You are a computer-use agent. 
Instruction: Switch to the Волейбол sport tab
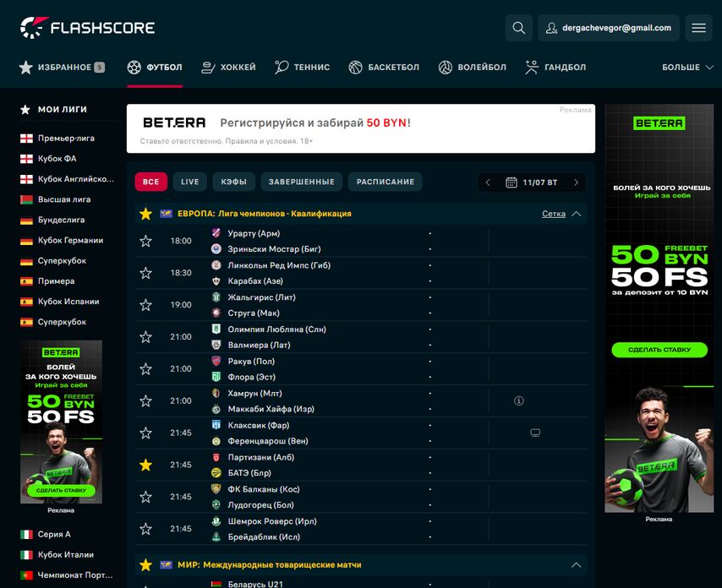[x=472, y=68]
